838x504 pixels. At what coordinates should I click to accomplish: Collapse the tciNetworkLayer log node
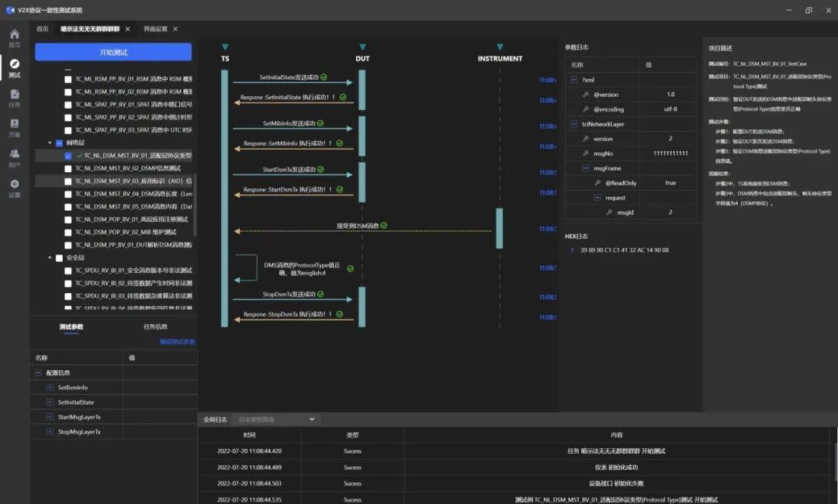(574, 124)
